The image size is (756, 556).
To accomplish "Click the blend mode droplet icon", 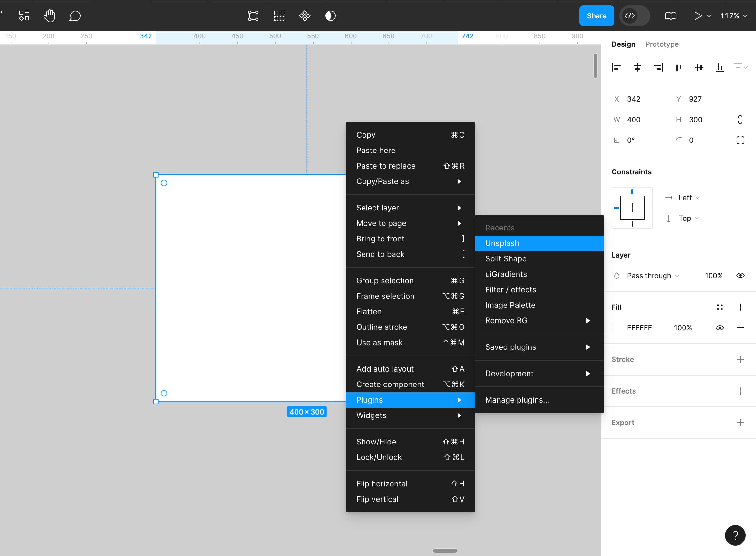I will click(x=617, y=276).
